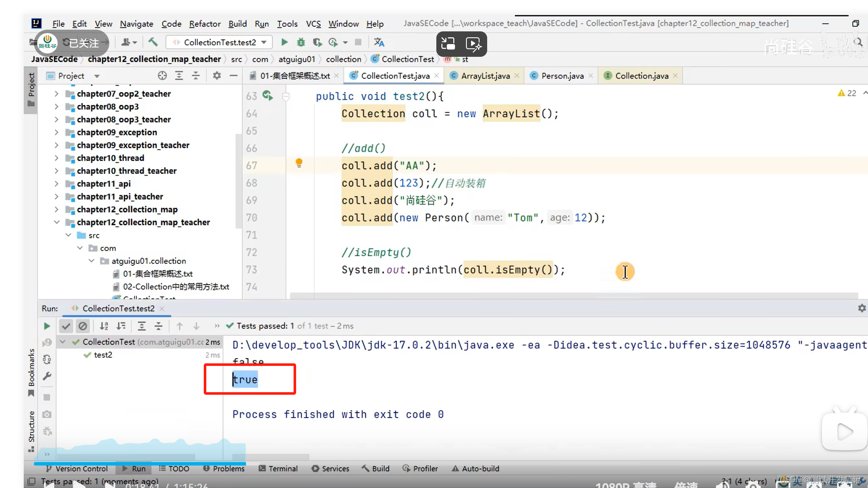The image size is (868, 488).
Task: Collapse chapter12_collection_map_teacher folder
Action: pyautogui.click(x=56, y=222)
